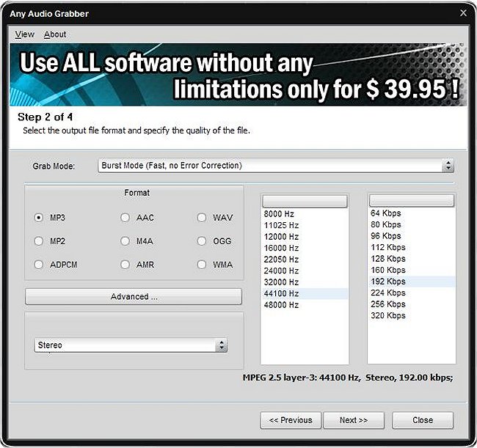
Task: Choose 112 Kbps bitrate
Action: point(412,247)
